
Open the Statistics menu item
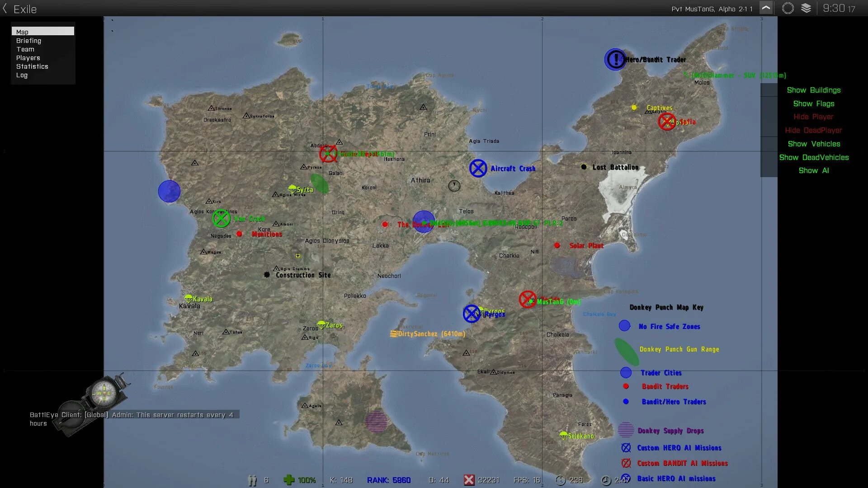pyautogui.click(x=32, y=66)
